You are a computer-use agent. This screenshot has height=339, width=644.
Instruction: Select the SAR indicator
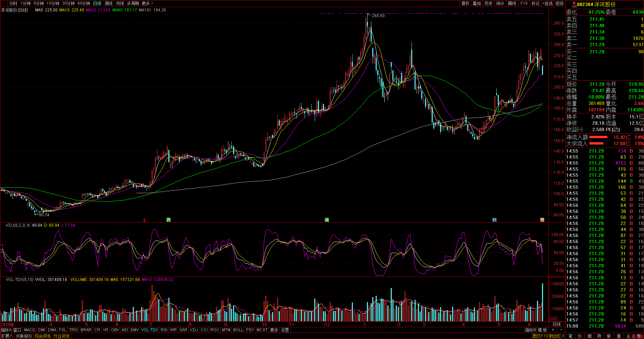pyautogui.click(x=183, y=330)
